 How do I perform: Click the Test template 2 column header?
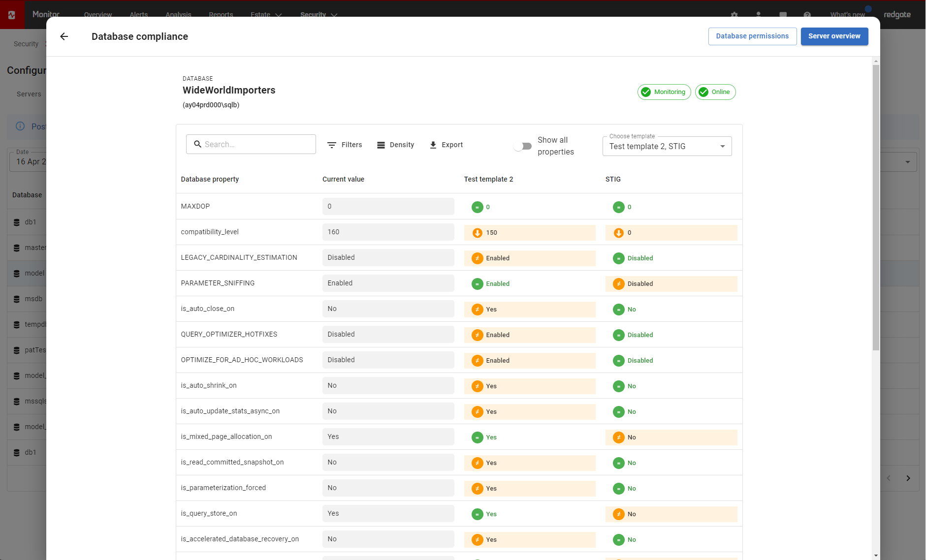[x=488, y=179]
